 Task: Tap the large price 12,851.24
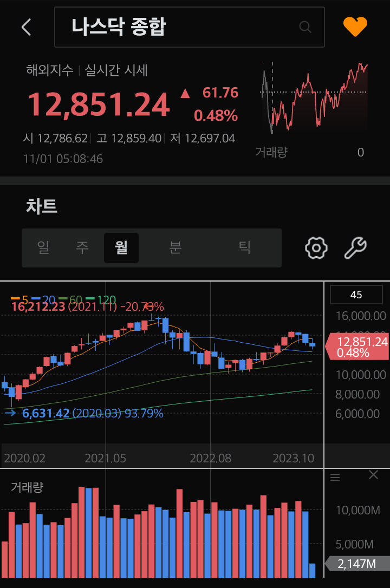tap(99, 104)
